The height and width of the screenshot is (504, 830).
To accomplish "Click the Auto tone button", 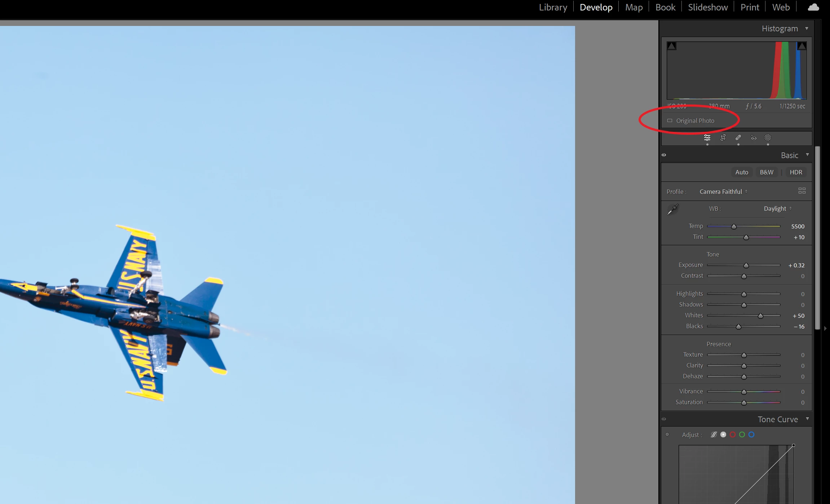I will click(x=742, y=172).
